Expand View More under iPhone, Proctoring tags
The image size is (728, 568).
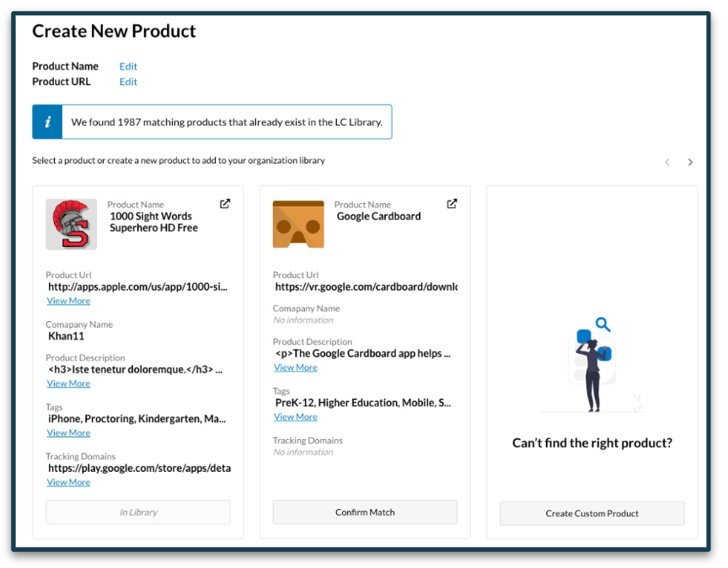click(68, 433)
